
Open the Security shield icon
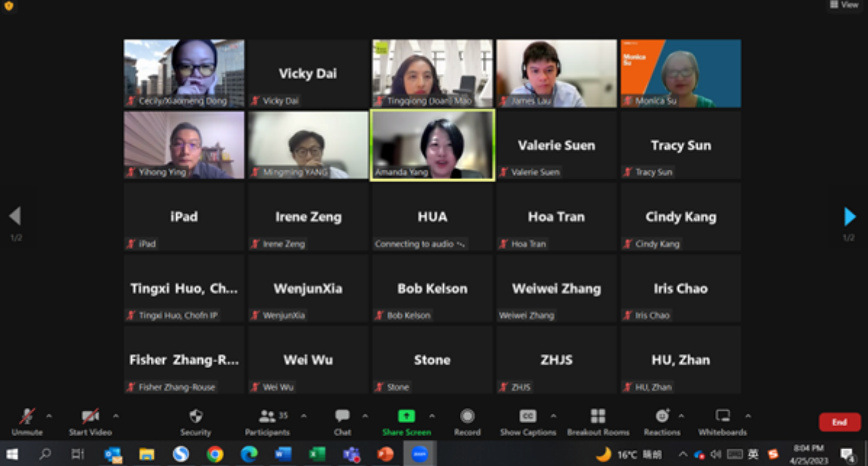(x=195, y=417)
